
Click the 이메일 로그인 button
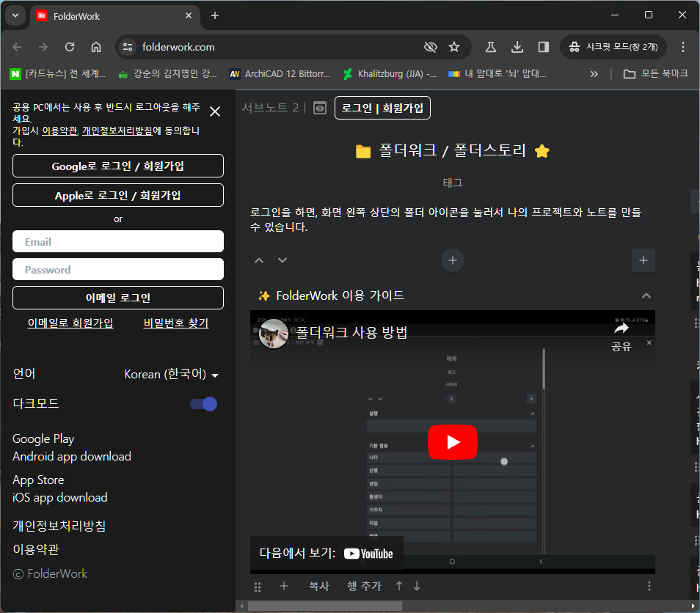pos(118,298)
